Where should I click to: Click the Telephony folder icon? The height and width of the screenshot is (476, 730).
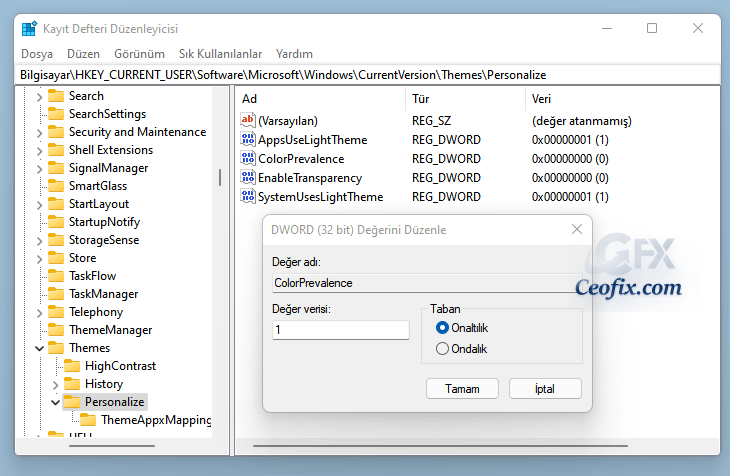coord(56,312)
